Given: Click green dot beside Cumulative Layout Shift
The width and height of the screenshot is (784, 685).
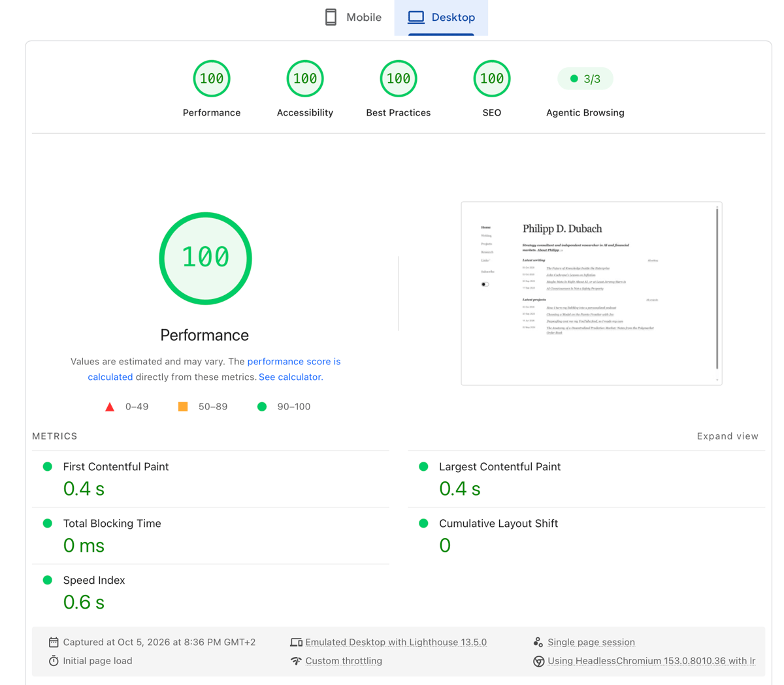Looking at the screenshot, I should coord(423,524).
